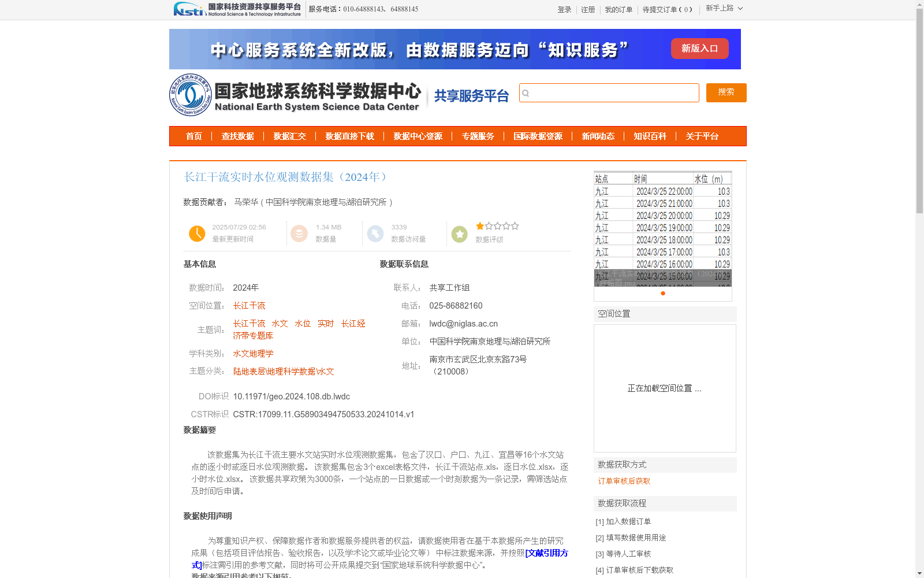
Task: Open the 新闻动态 navigation menu
Action: [598, 136]
